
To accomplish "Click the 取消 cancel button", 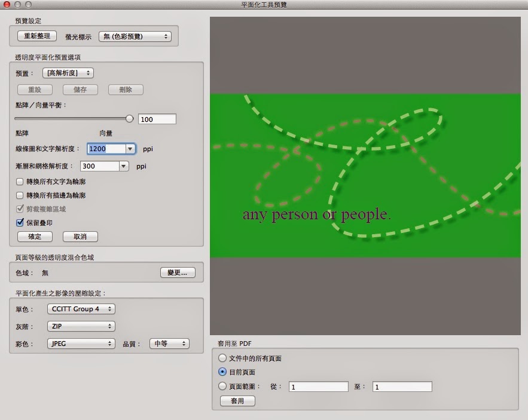I will (80, 237).
